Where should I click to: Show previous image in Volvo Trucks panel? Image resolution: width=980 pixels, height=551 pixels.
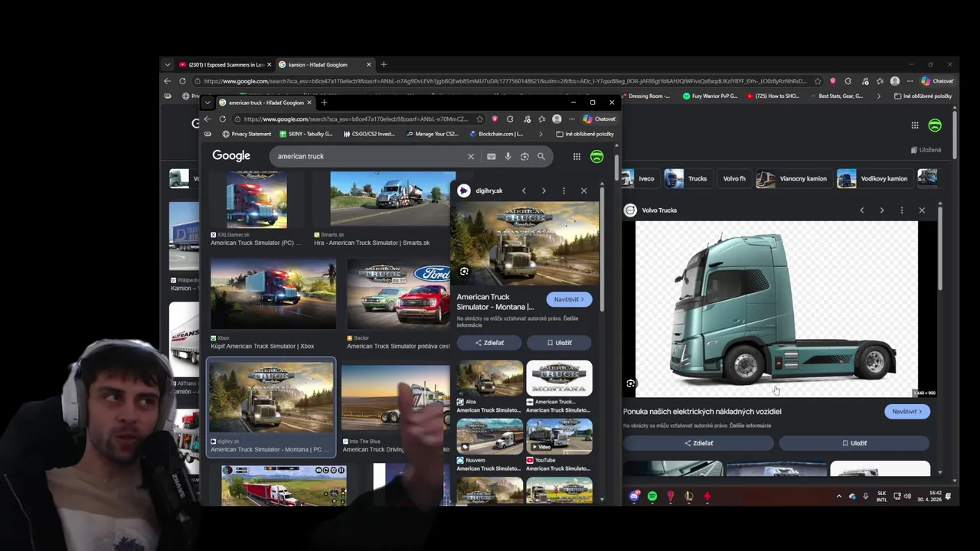861,210
